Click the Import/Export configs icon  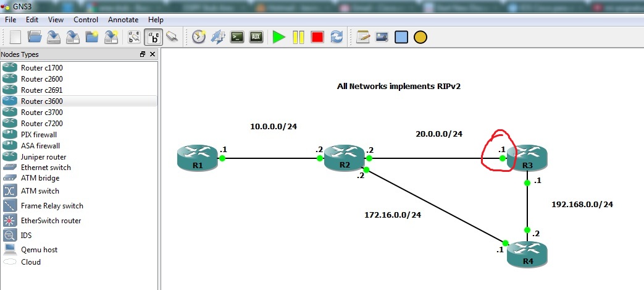(x=218, y=37)
